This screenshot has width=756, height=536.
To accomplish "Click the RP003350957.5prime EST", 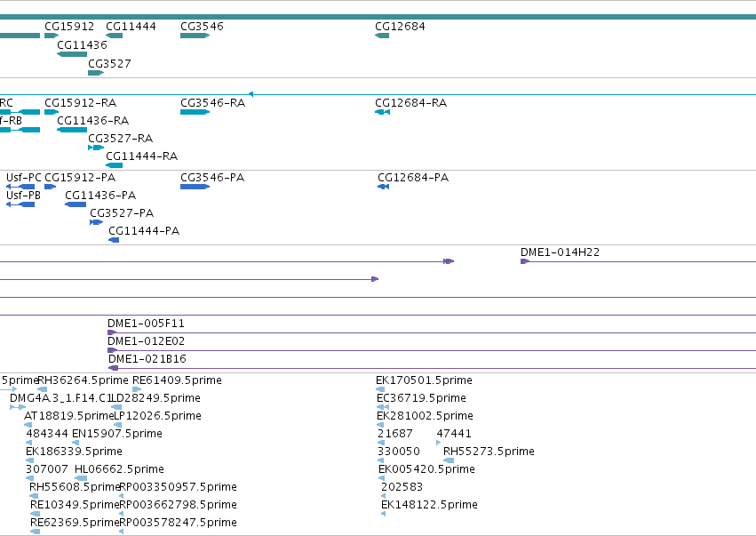I will (x=121, y=496).
